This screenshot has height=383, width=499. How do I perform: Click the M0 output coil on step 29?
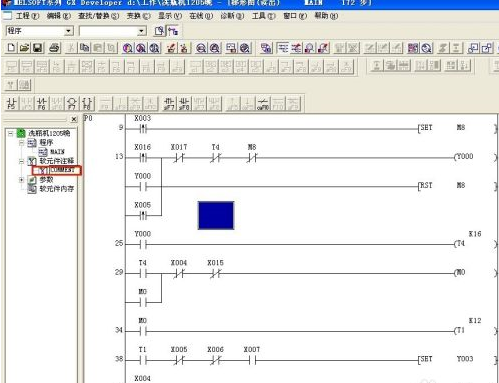(x=460, y=273)
